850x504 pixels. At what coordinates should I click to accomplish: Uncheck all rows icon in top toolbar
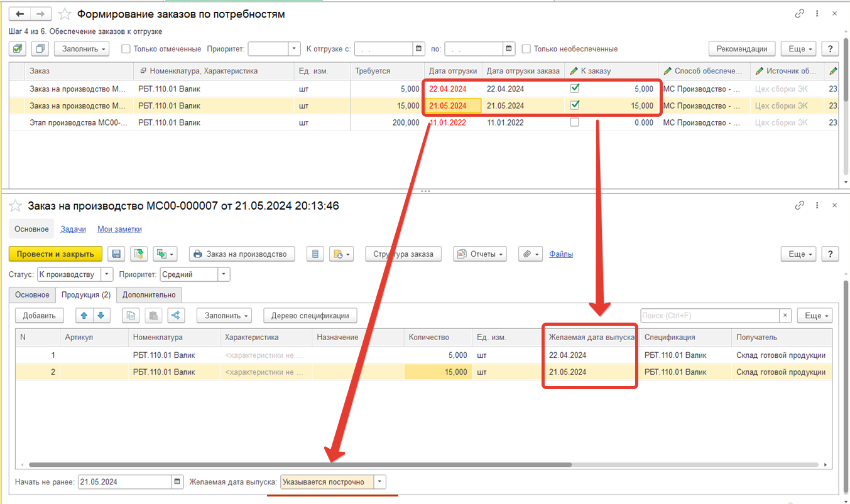click(x=40, y=49)
